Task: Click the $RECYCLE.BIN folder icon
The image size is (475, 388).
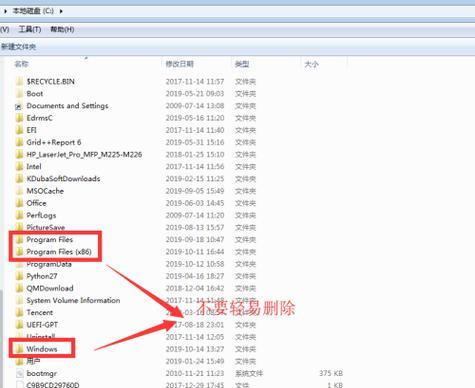Action: [20, 81]
